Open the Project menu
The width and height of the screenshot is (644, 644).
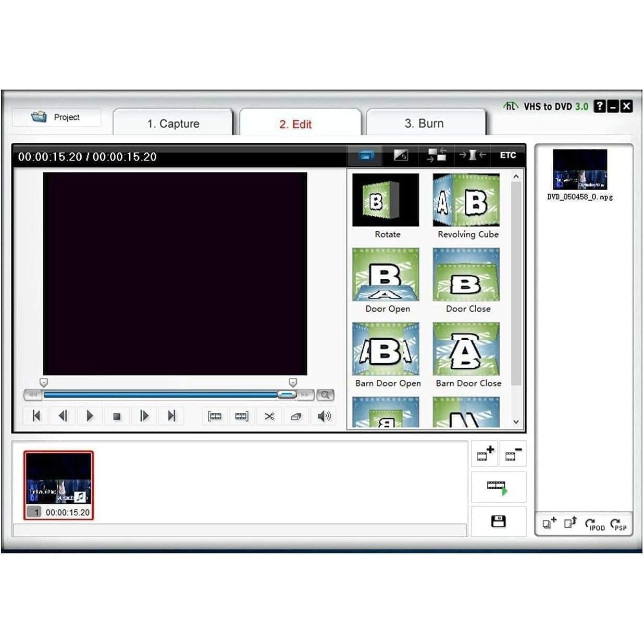[x=58, y=117]
